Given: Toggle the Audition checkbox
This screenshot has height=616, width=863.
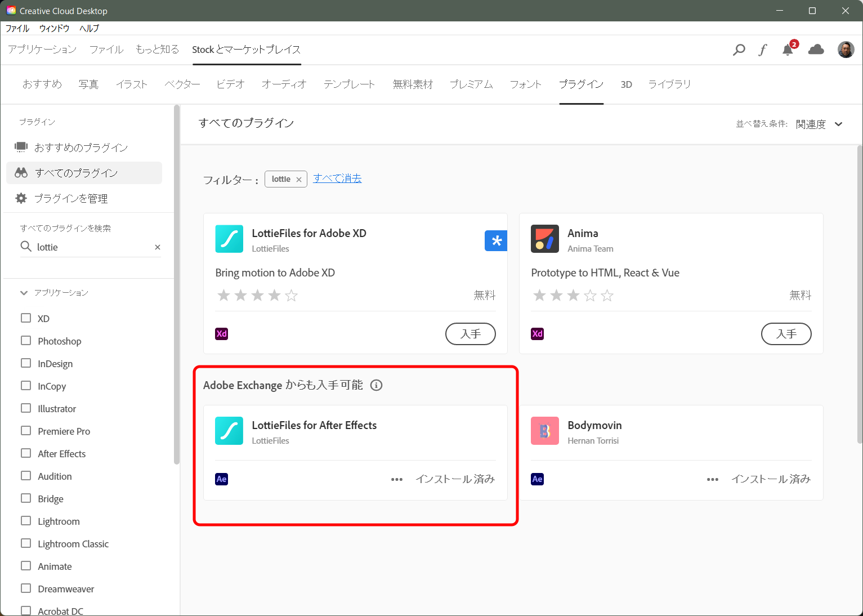Looking at the screenshot, I should point(26,476).
